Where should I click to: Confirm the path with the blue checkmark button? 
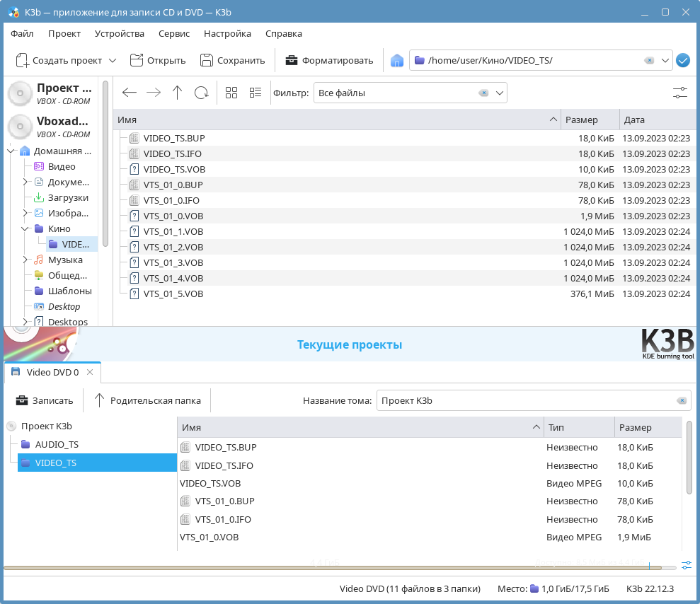click(683, 61)
